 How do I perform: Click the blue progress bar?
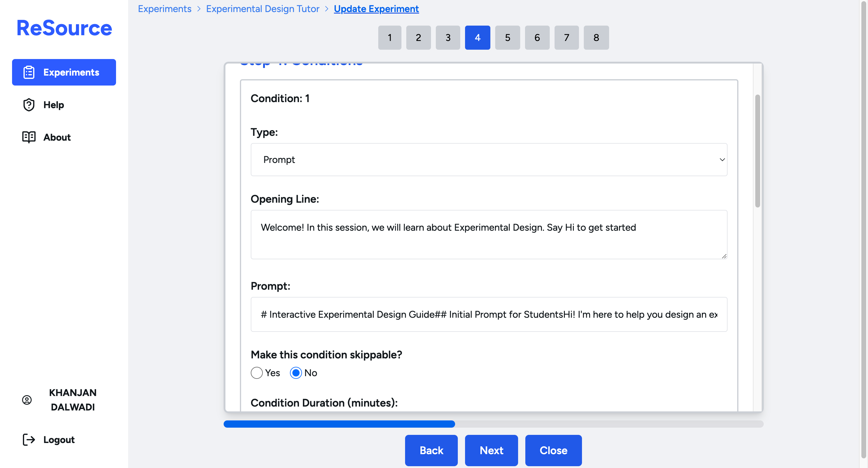(339, 424)
